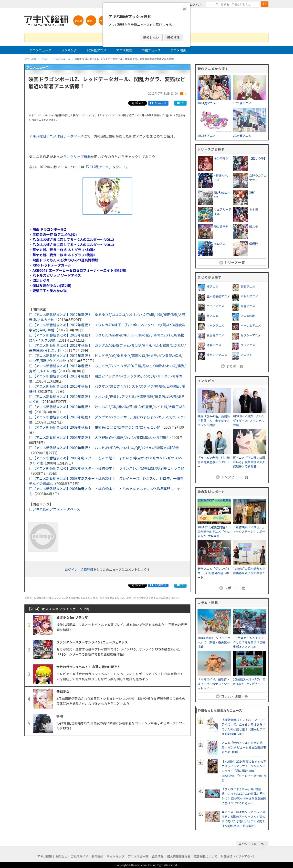Open アニメ検索 in the navigation bar
This screenshot has height=868, width=293.
point(124,50)
